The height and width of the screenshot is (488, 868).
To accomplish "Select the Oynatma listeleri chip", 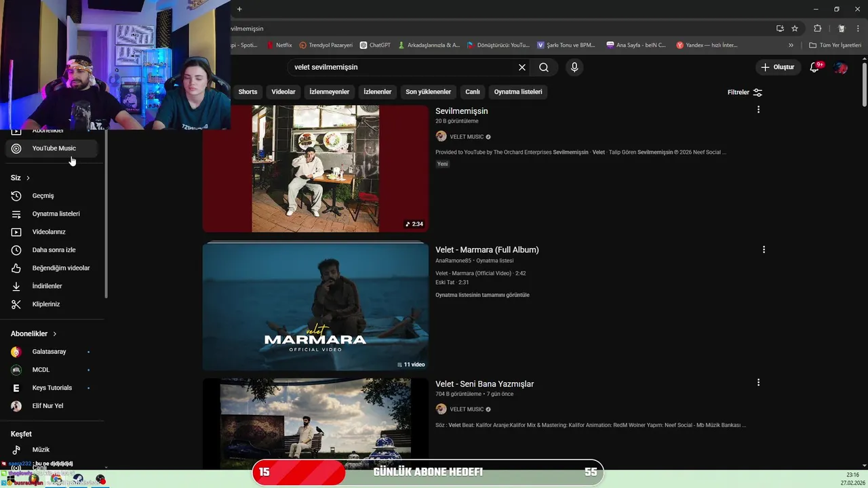I will coord(518,91).
